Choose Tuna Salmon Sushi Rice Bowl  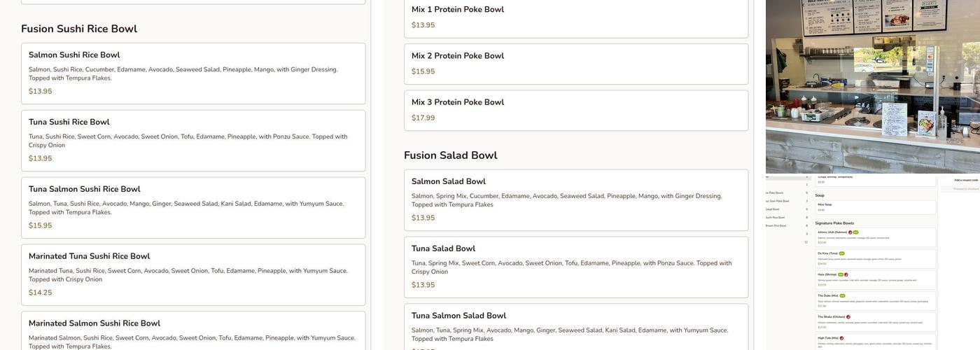pos(85,190)
